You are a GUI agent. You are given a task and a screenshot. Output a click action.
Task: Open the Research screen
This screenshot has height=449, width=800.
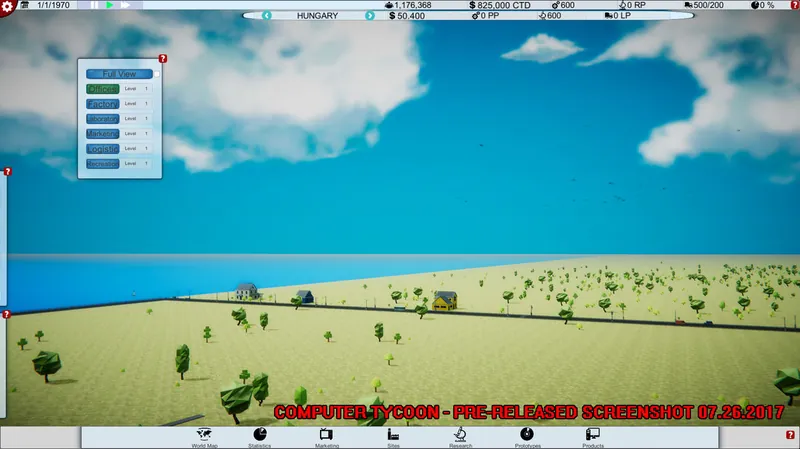(x=460, y=437)
